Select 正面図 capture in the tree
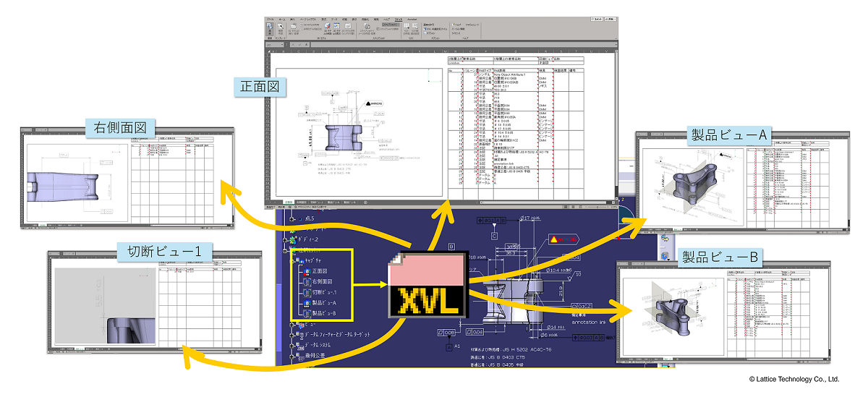 click(308, 270)
